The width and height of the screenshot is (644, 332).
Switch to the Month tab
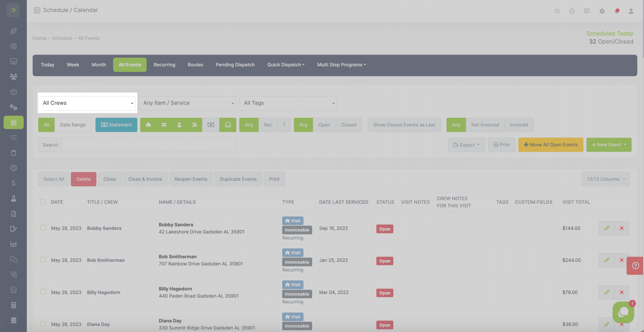[99, 65]
